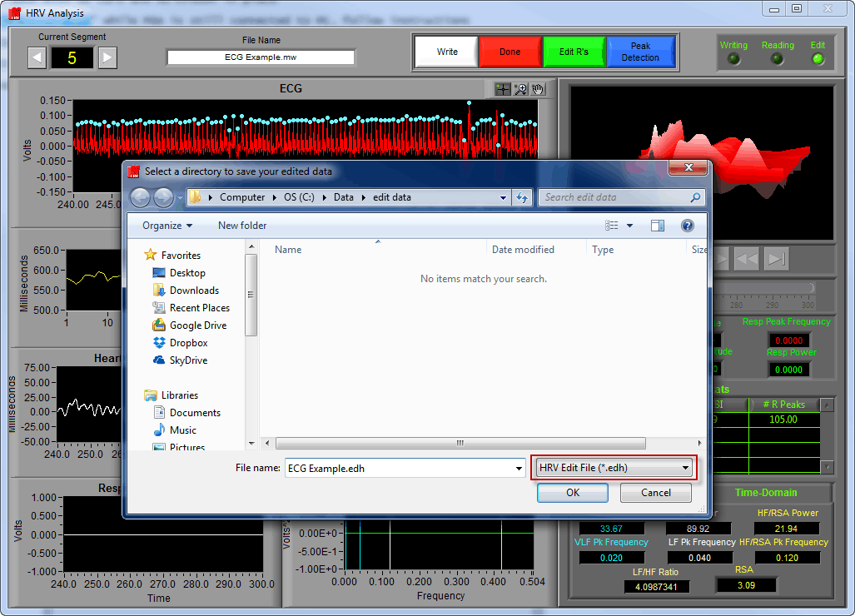
Task: Click the Back navigation arrow in save dialog
Action: pyautogui.click(x=140, y=197)
